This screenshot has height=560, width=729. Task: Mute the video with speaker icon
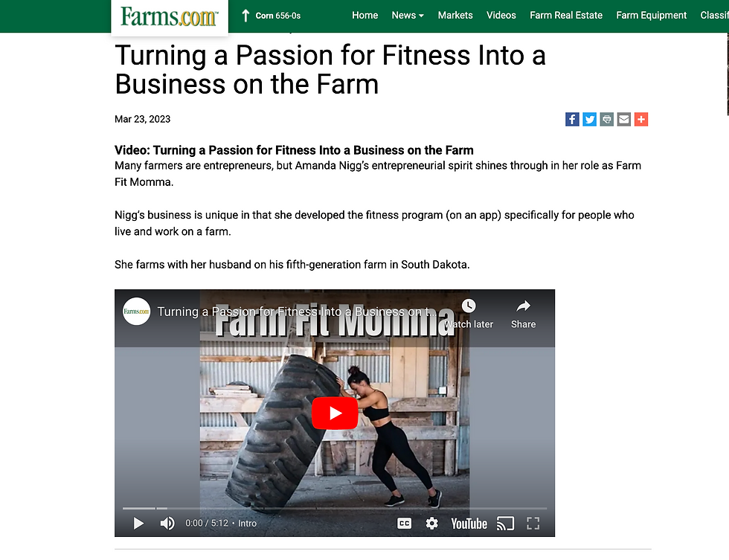tap(167, 524)
